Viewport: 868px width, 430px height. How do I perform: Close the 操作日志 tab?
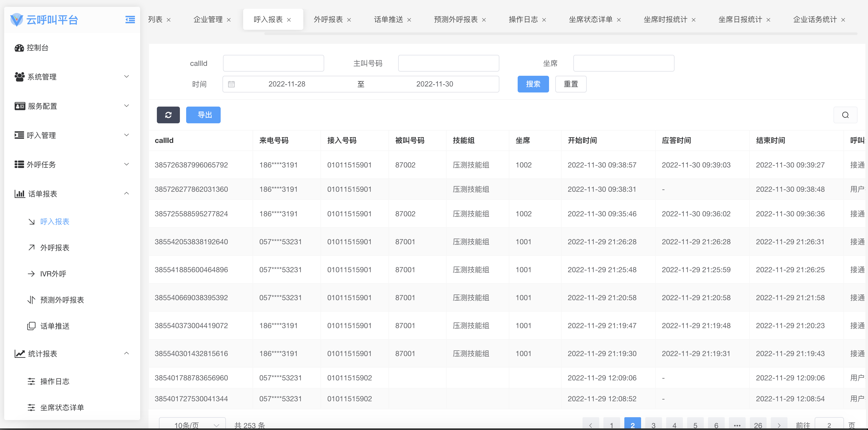(544, 20)
